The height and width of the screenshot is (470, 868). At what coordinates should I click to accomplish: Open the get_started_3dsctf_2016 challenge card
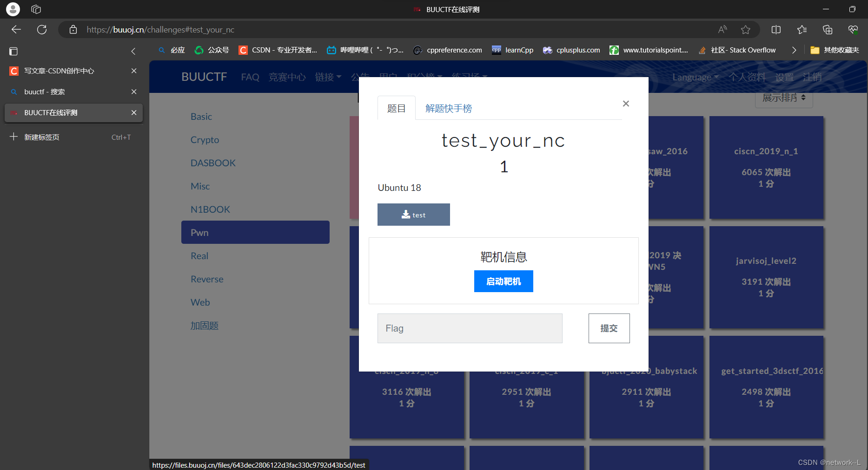pyautogui.click(x=766, y=387)
